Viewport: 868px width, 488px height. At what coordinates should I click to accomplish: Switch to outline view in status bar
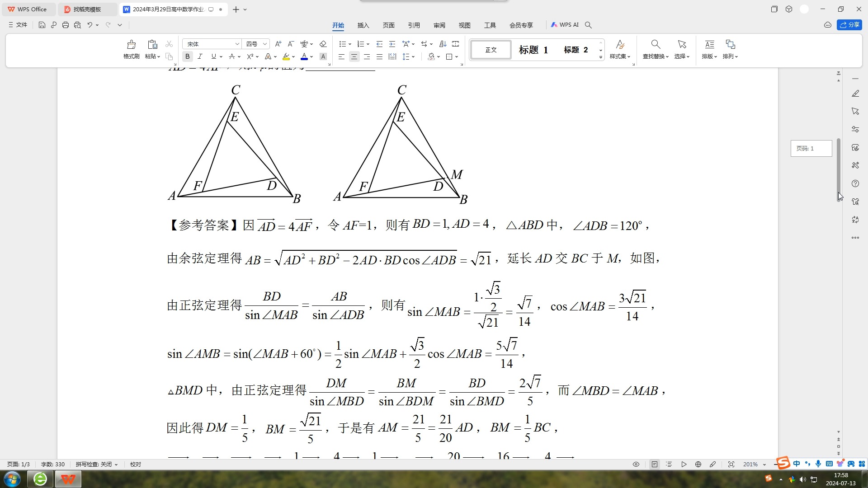point(669,465)
